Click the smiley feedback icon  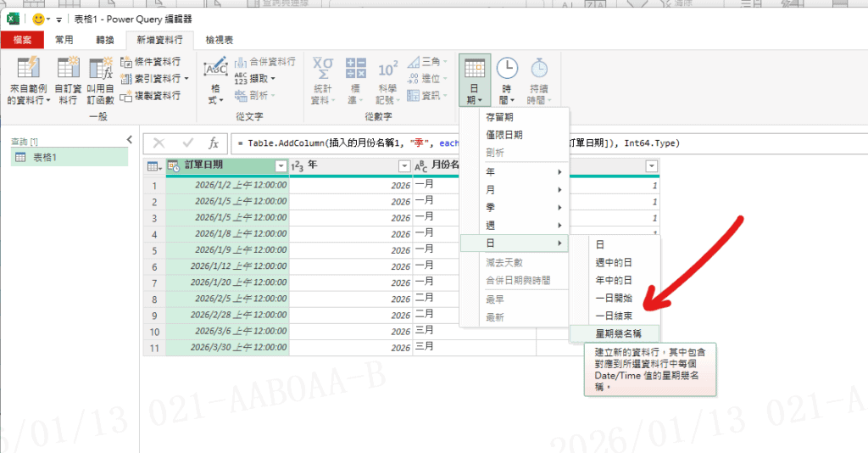tap(38, 19)
